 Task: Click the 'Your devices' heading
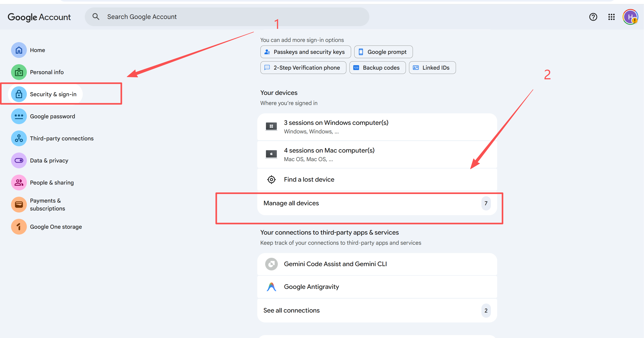pos(279,93)
